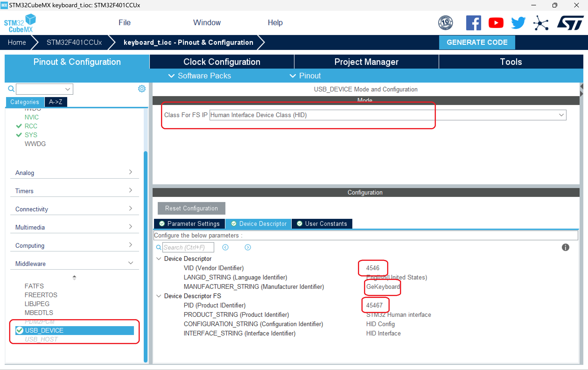Open the ST Facebook page icon
The image size is (588, 370).
[473, 23]
